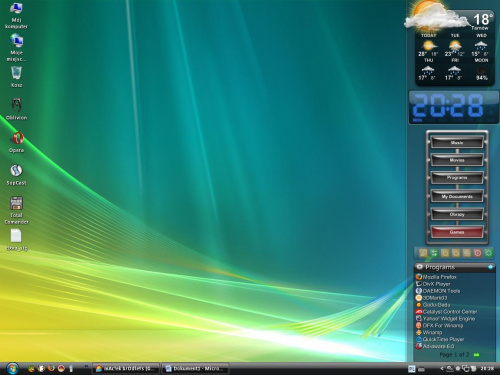Collapse Programs widget with blue arrow
The height and width of the screenshot is (375, 500).
(x=490, y=267)
